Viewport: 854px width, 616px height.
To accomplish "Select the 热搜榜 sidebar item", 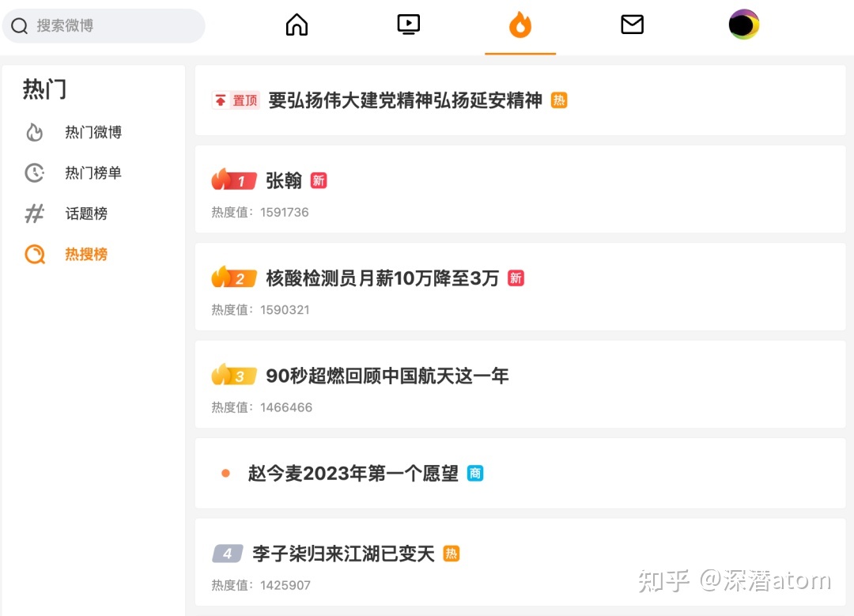I will pos(86,255).
